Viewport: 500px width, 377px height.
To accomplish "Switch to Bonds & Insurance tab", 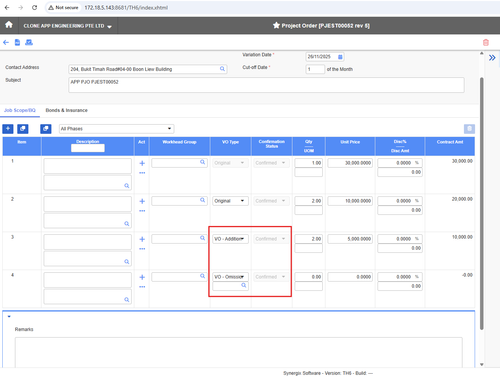I will coord(67,110).
